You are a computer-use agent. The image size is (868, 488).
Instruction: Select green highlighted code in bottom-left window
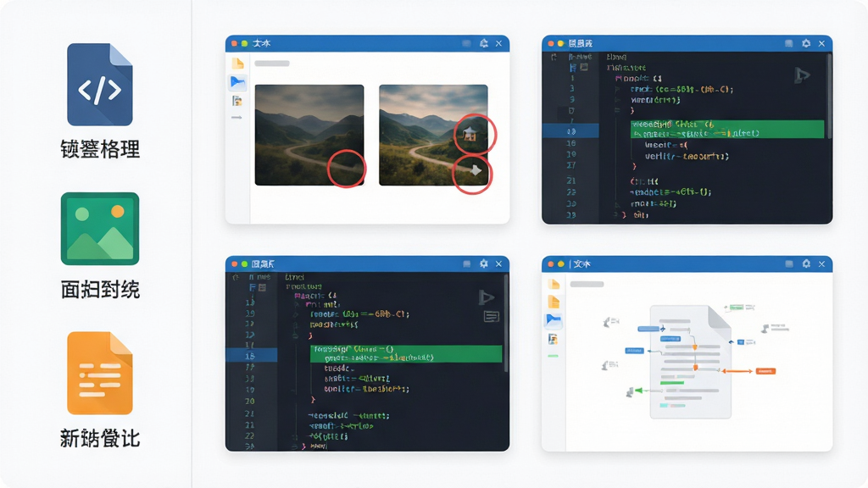[406, 353]
